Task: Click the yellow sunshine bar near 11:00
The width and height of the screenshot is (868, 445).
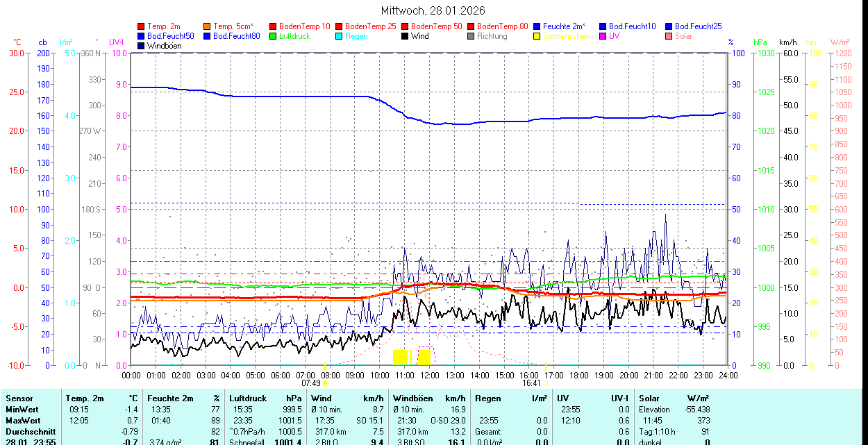Action: [x=401, y=357]
